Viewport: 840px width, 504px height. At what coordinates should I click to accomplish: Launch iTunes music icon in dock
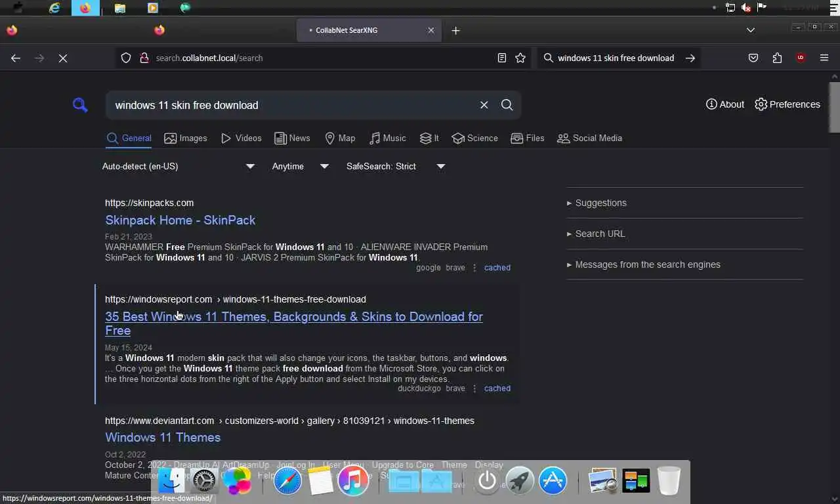point(353,481)
